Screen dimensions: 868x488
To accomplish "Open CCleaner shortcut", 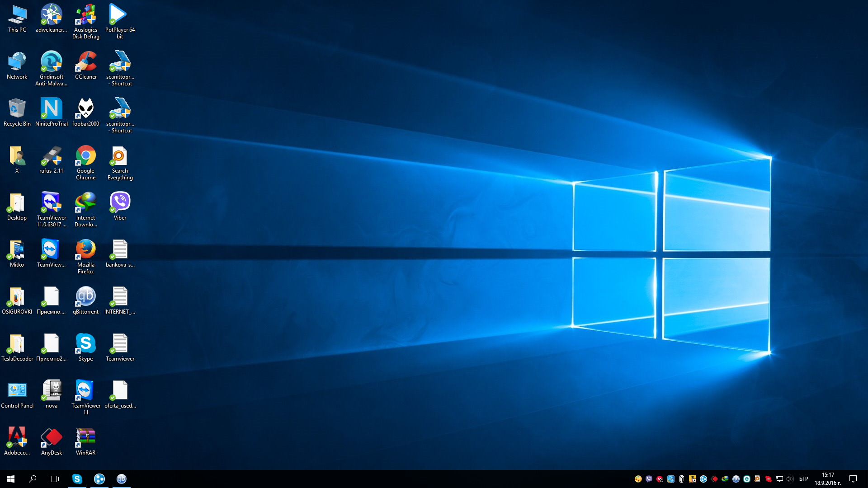I will pos(86,66).
